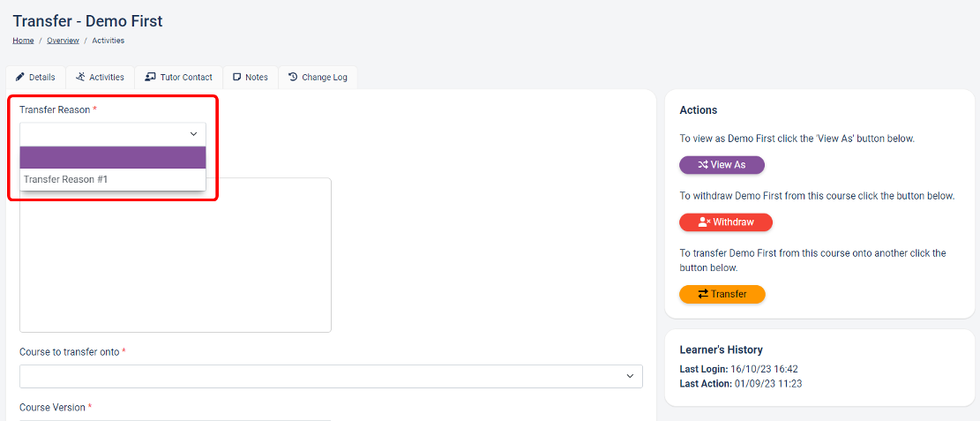
Task: Click the user-remove icon on Withdraw
Action: tap(705, 222)
